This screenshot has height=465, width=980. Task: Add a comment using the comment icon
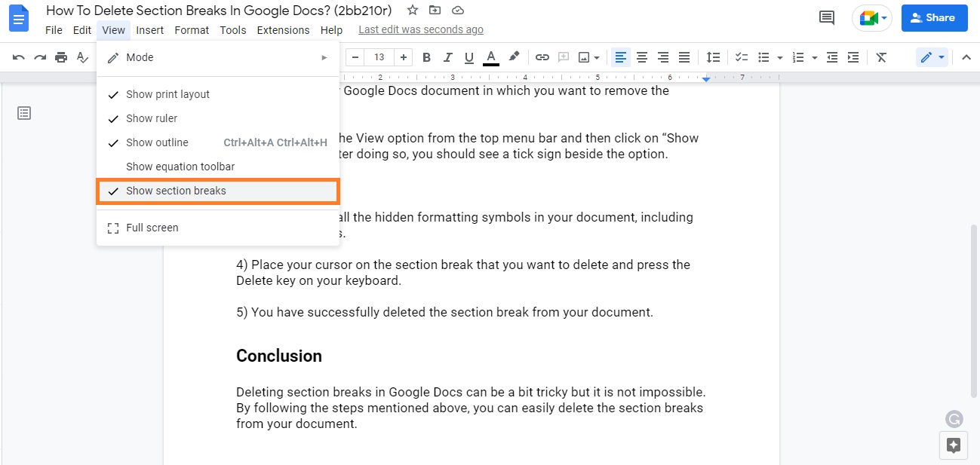[562, 57]
